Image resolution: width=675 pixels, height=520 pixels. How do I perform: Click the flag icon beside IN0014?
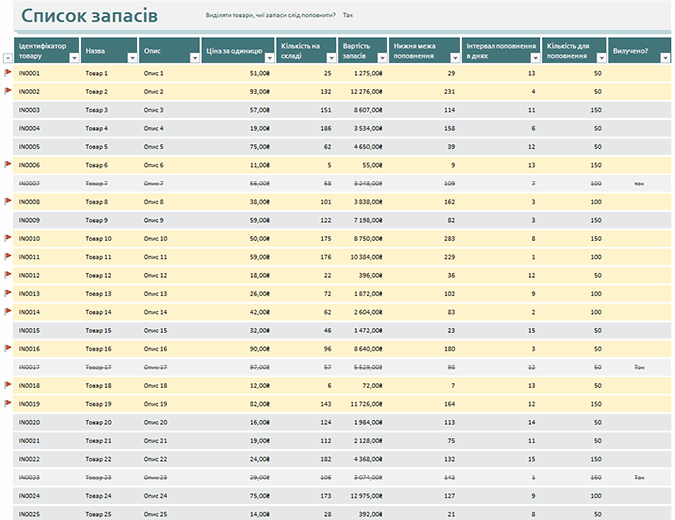pyautogui.click(x=8, y=312)
